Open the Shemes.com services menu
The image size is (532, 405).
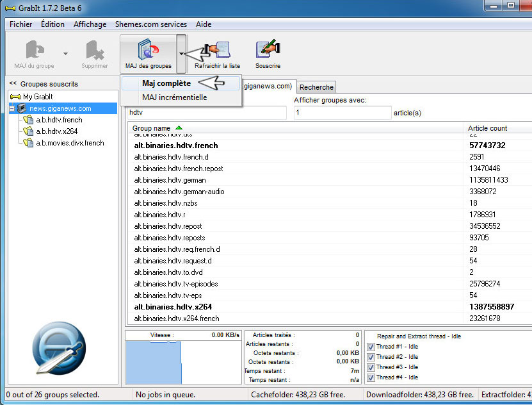pos(151,24)
